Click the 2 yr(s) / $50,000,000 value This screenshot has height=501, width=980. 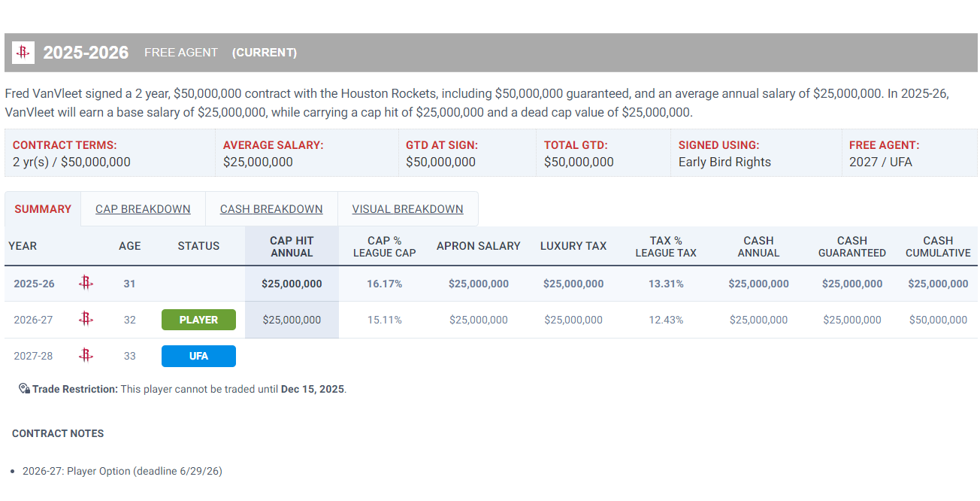click(x=71, y=162)
